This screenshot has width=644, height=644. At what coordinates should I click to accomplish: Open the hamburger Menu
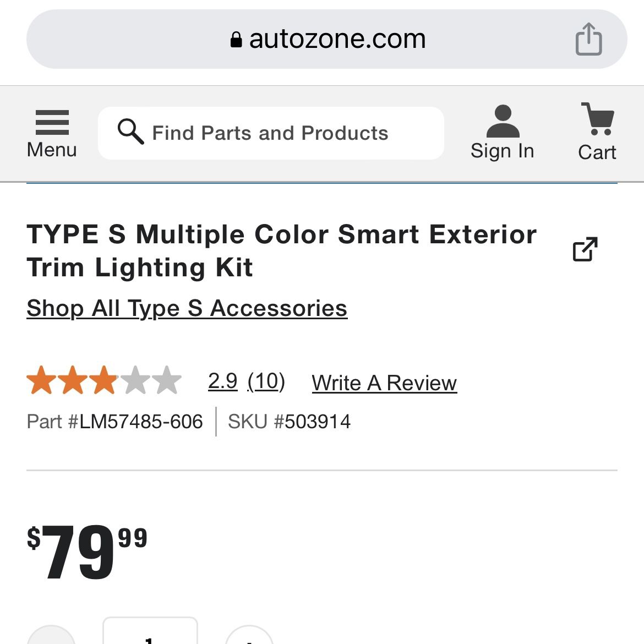tap(51, 130)
